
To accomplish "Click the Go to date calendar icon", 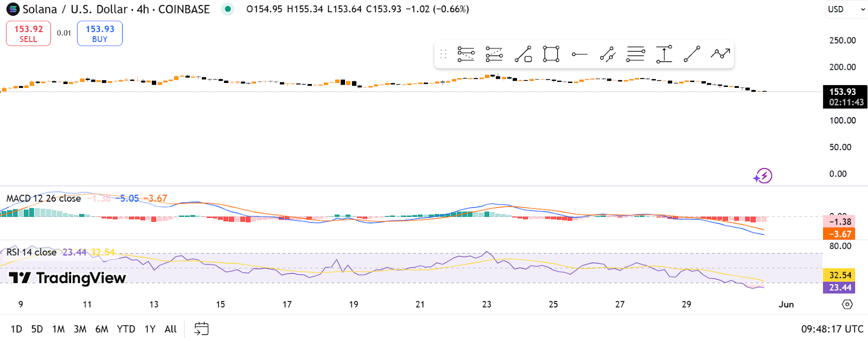I will pyautogui.click(x=201, y=329).
